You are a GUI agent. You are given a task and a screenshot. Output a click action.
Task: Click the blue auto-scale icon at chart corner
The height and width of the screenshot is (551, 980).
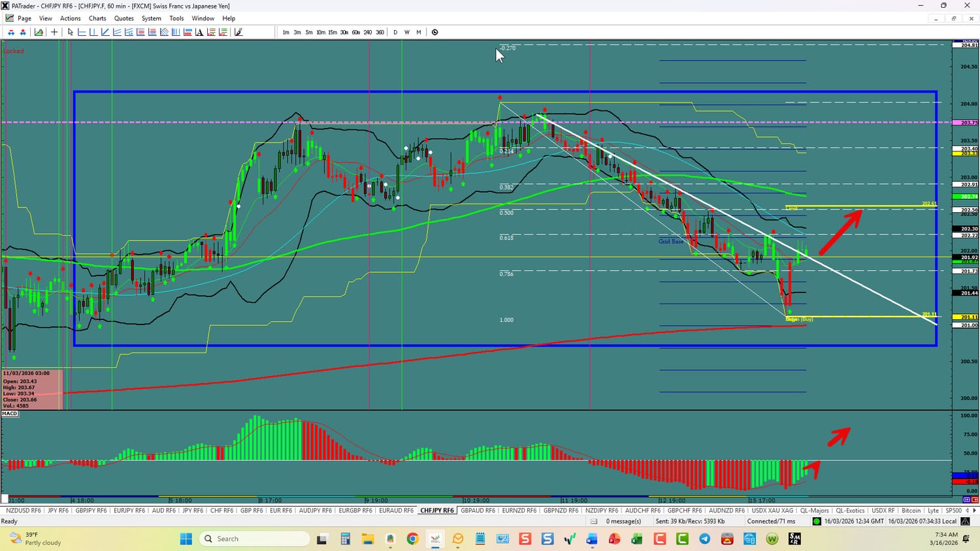click(966, 499)
